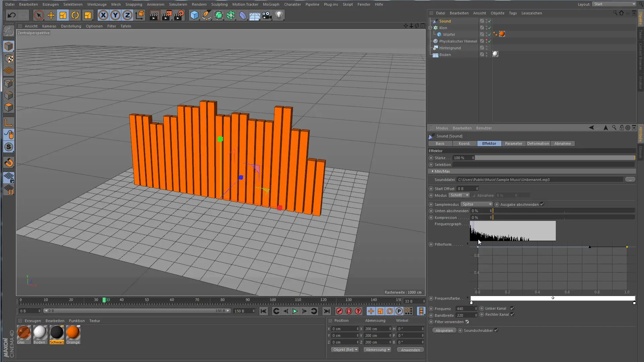This screenshot has width=644, height=362.
Task: Switch to the Deformation tab
Action: point(538,143)
